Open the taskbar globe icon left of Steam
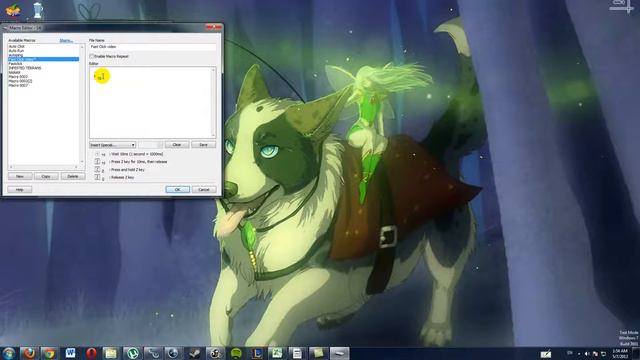Image resolution: width=640 pixels, height=360 pixels. click(173, 353)
